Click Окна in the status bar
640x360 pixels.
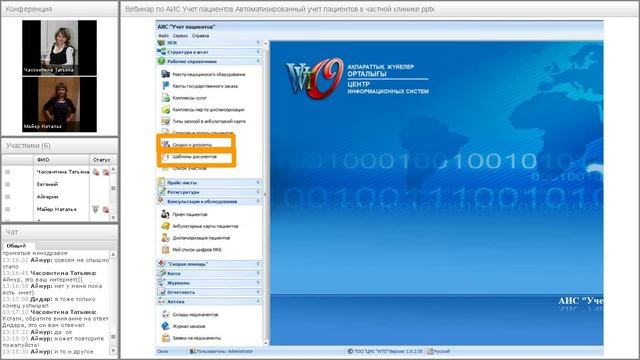[x=162, y=351]
